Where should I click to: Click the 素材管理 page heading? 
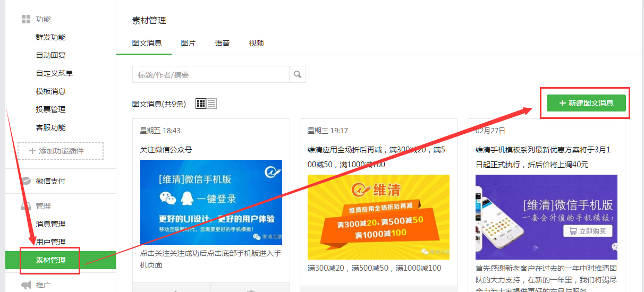149,21
